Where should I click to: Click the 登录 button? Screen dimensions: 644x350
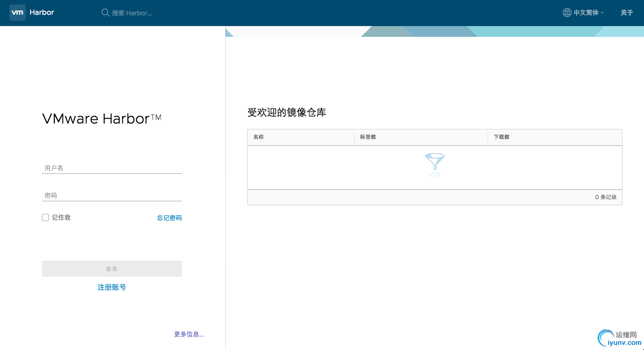point(112,269)
